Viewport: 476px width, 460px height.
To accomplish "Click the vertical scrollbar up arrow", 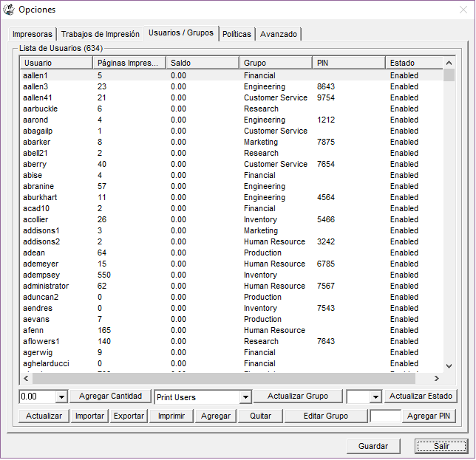I will (x=449, y=63).
